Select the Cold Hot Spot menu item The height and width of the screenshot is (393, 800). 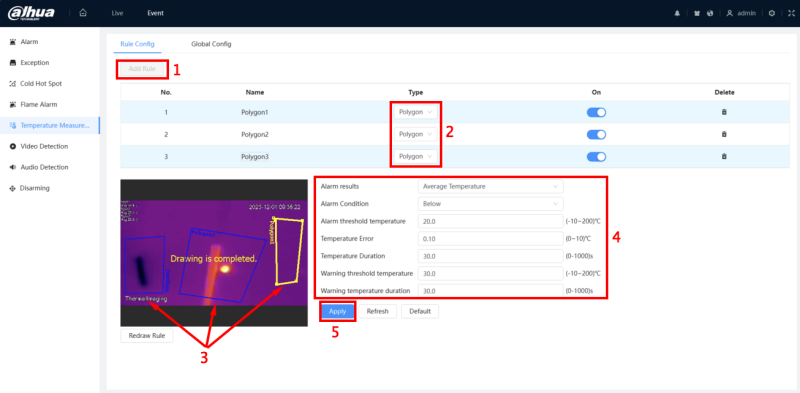point(41,84)
